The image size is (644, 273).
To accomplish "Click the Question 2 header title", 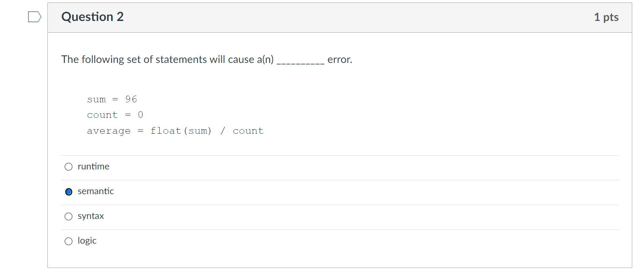I will tap(92, 17).
